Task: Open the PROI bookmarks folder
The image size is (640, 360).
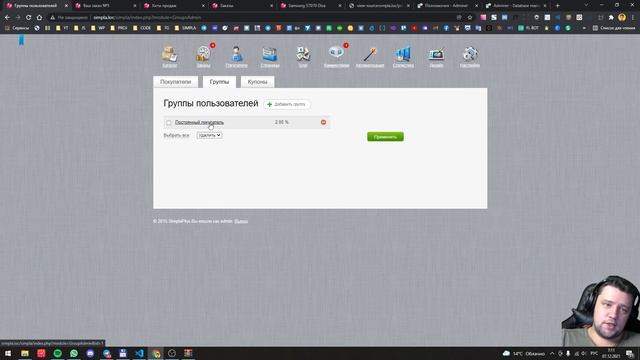Action: point(119,28)
